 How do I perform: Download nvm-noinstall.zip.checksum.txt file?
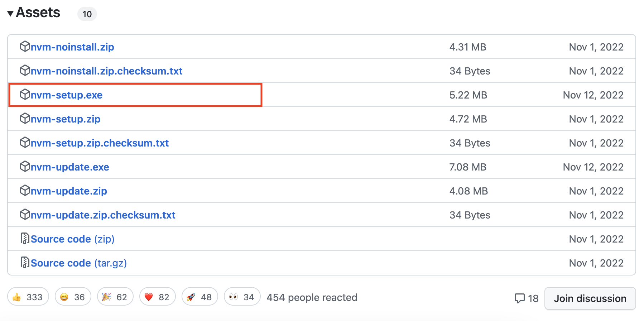pyautogui.click(x=106, y=71)
